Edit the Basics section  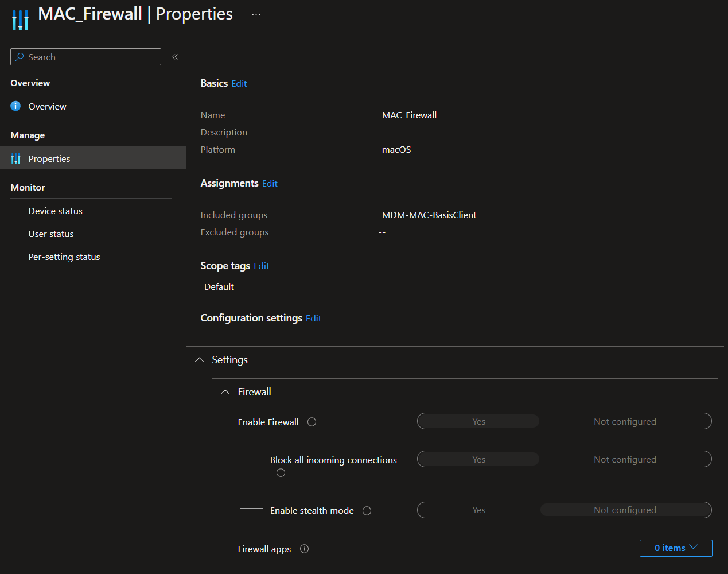[239, 83]
